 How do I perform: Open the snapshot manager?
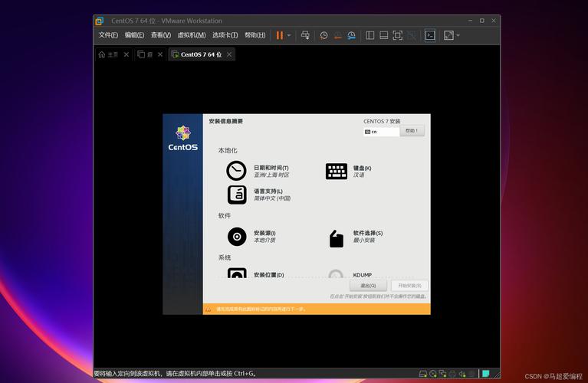pyautogui.click(x=351, y=35)
